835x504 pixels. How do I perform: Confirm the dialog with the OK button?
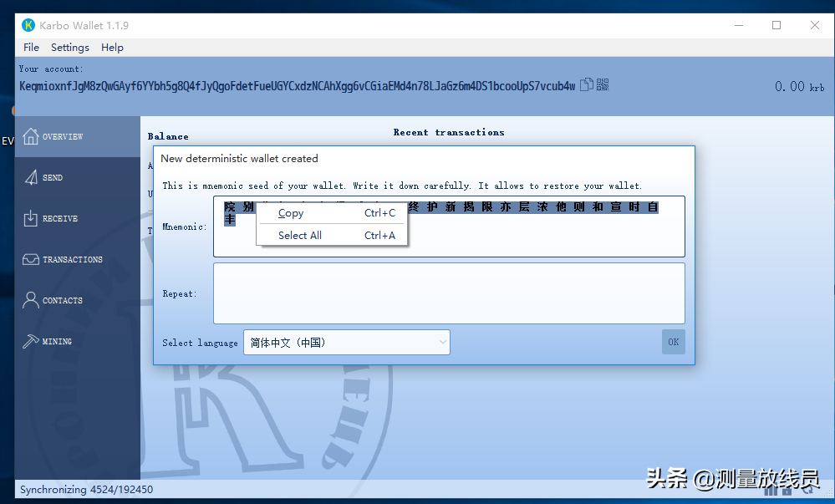(x=674, y=342)
